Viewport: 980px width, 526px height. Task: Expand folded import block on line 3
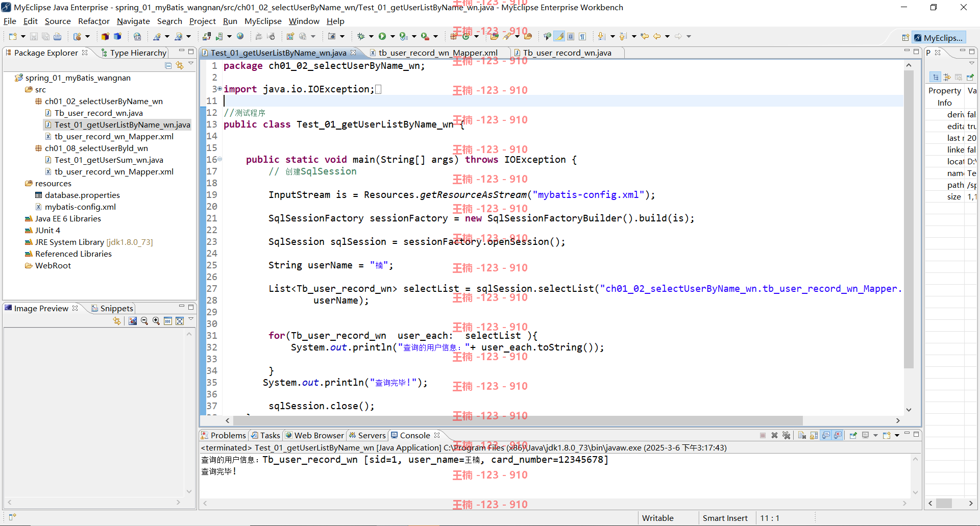[x=220, y=89]
